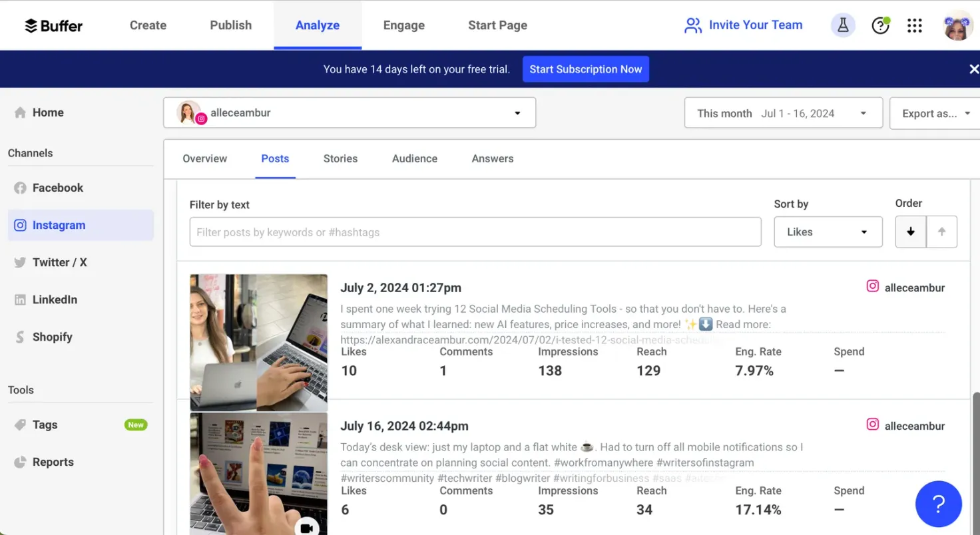The image size is (980, 535).
Task: Click Start Subscription Now button
Action: 586,69
